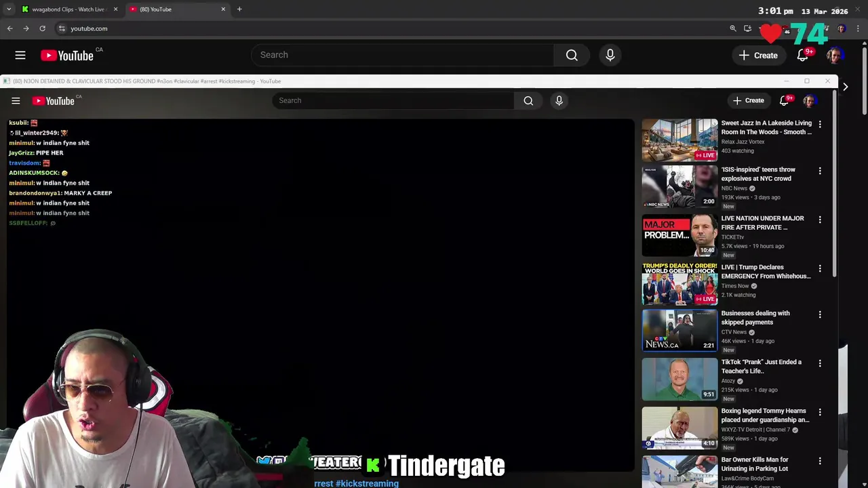Open the LIVE NATION UNDER MAJOR FIRE thumbnail
The height and width of the screenshot is (488, 868).
click(679, 235)
